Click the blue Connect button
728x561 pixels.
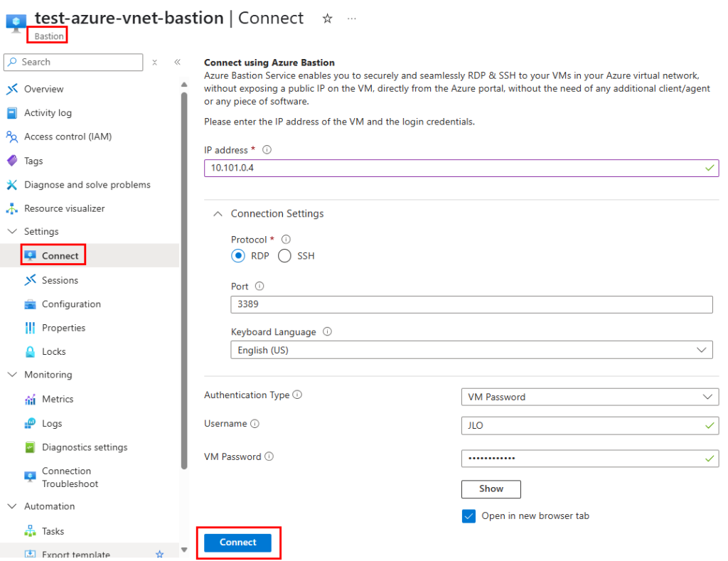[x=237, y=543]
